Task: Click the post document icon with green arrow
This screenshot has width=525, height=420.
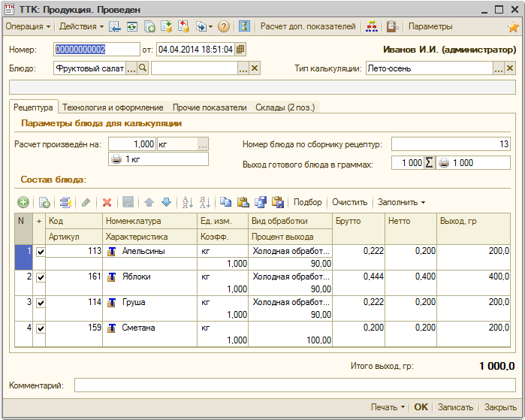Action: pos(166,26)
